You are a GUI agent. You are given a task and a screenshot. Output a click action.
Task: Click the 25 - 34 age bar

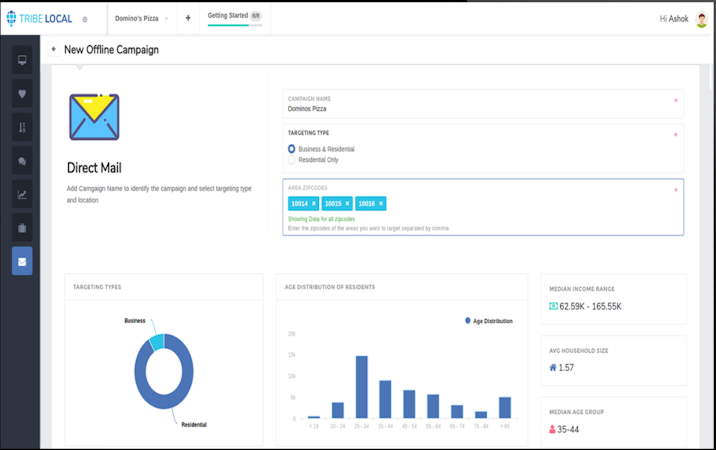(x=362, y=387)
